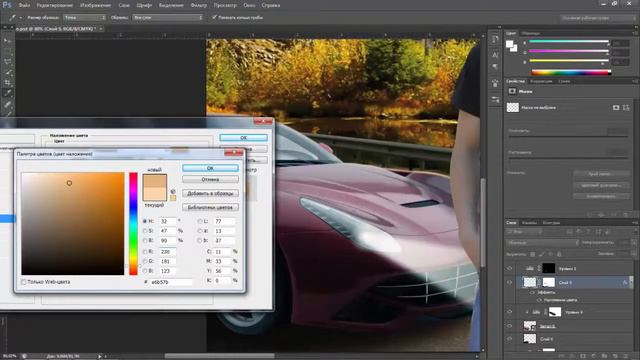This screenshot has width=640, height=360.
Task: Click the add layer mask icon at the Layers panel bottom
Action: 583,356
